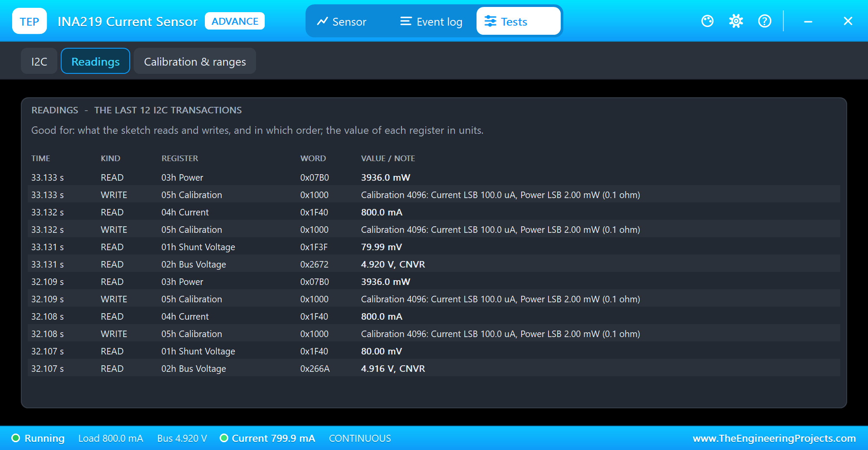Click the Readings panel heading text
868x450 pixels.
[136, 110]
